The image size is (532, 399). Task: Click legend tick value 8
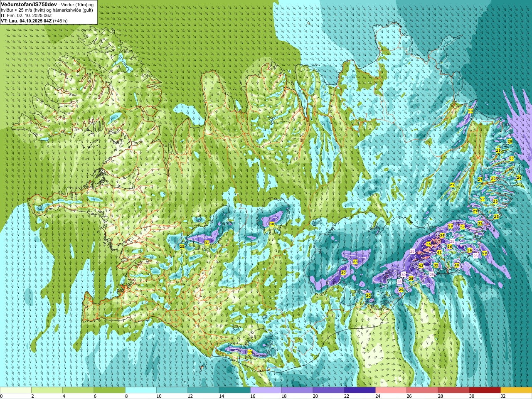click(126, 396)
